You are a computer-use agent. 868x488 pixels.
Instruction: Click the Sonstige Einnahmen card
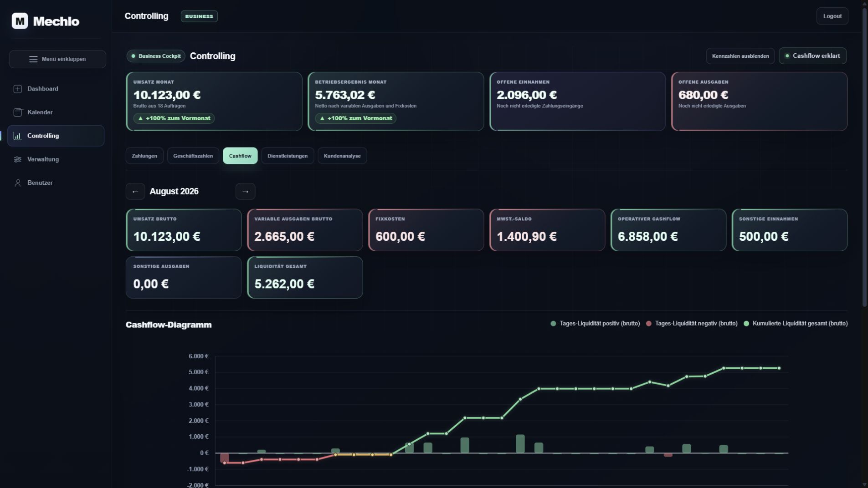coord(790,230)
